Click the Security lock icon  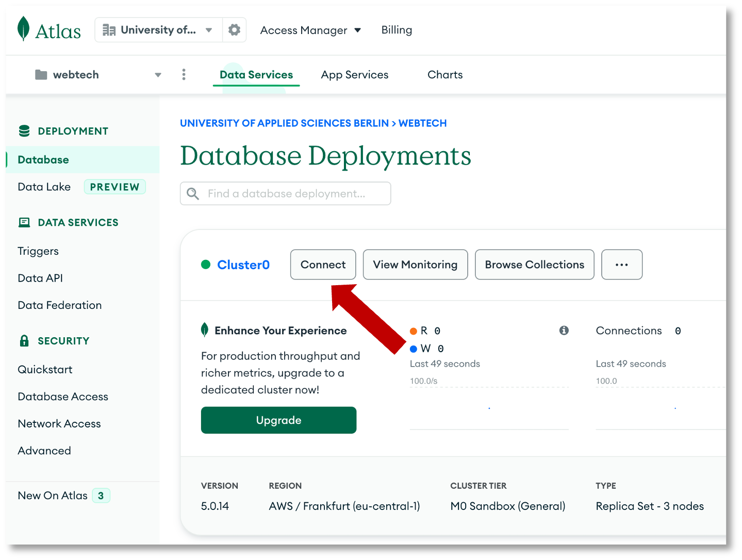click(x=24, y=341)
